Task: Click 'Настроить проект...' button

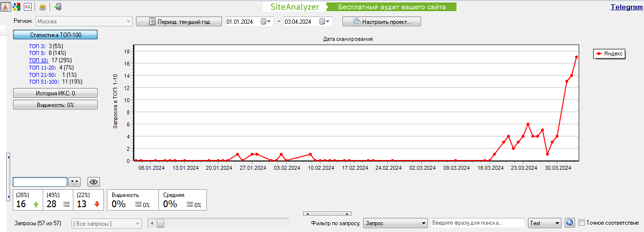Action: (381, 21)
